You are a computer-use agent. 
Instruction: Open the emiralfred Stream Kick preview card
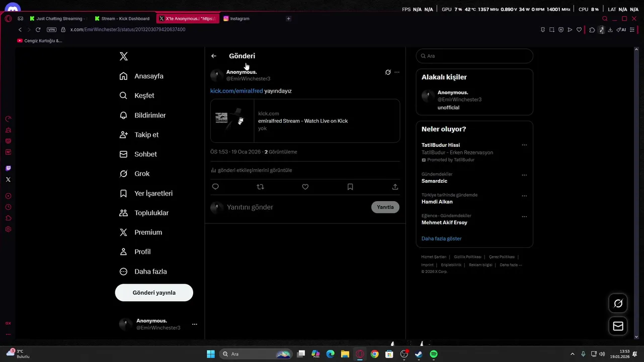(x=305, y=121)
